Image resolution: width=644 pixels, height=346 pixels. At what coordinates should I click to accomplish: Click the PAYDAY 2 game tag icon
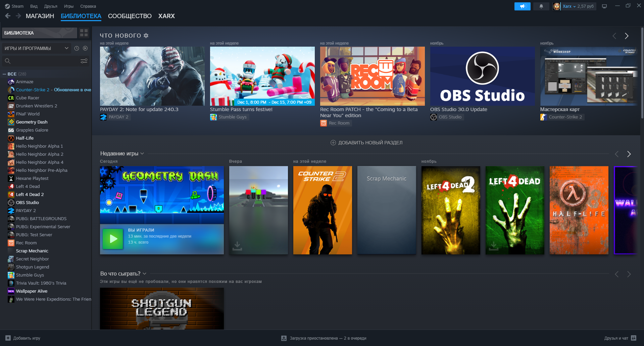point(103,117)
